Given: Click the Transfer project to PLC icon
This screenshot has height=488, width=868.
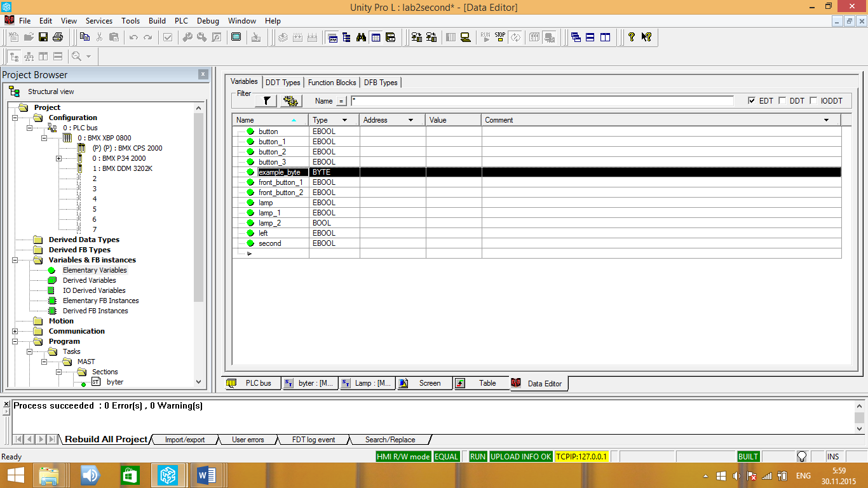Looking at the screenshot, I should (x=416, y=37).
